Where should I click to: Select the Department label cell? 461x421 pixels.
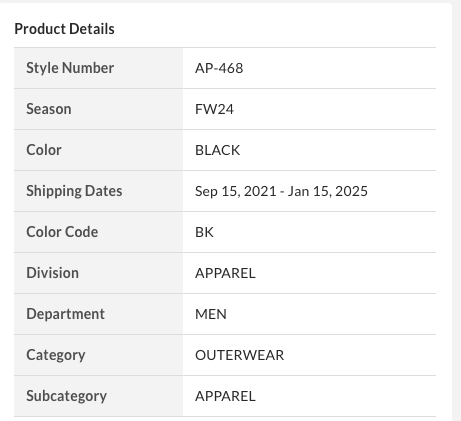pyautogui.click(x=98, y=314)
